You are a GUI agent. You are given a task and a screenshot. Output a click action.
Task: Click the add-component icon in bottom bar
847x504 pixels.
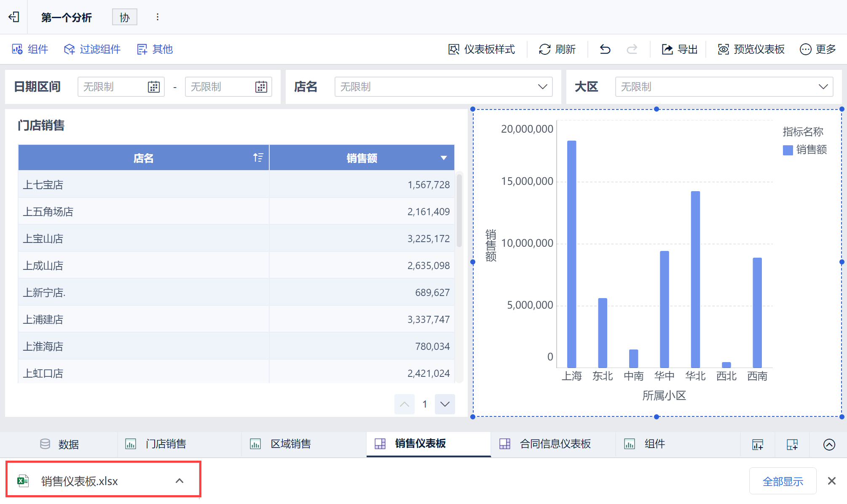pyautogui.click(x=757, y=444)
